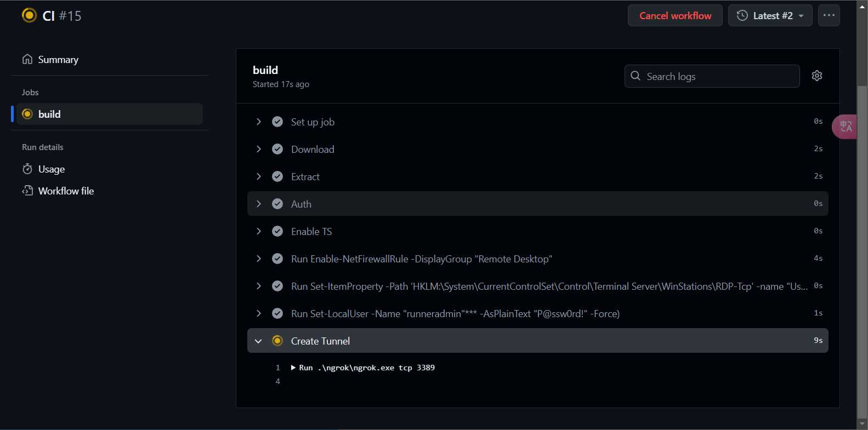Click the Auth step success checkmark
Image resolution: width=868 pixels, height=430 pixels.
point(277,204)
